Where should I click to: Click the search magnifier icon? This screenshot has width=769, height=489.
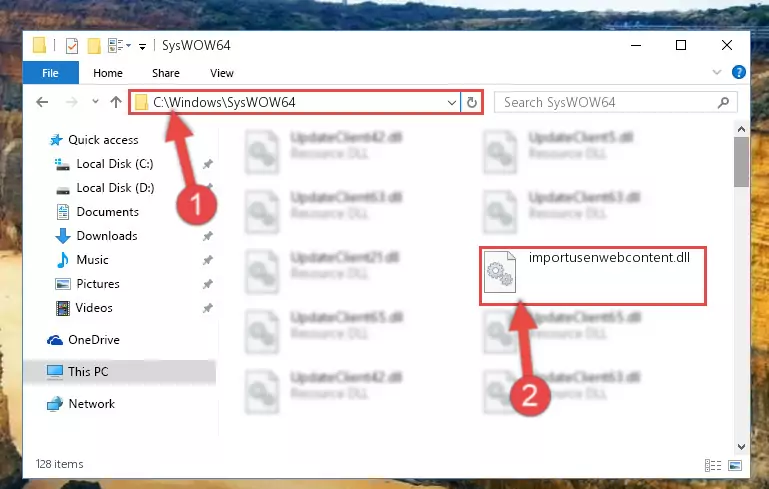pyautogui.click(x=723, y=103)
